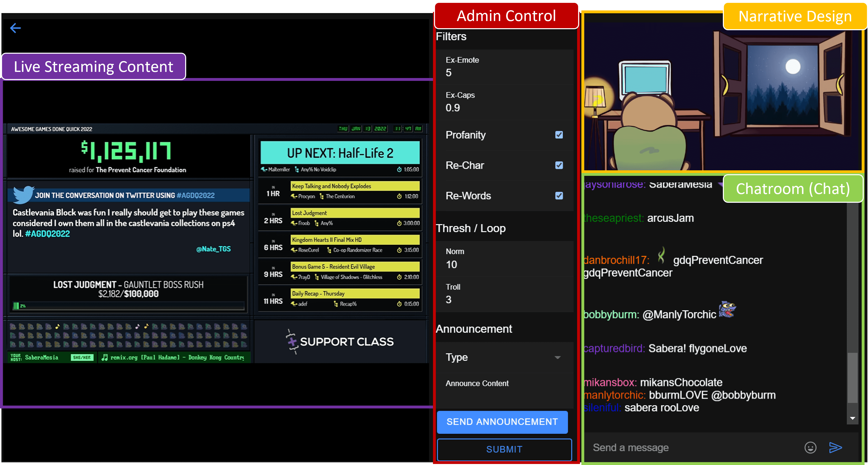Open the announcement Type dropdown
The image size is (868, 465).
(x=504, y=357)
